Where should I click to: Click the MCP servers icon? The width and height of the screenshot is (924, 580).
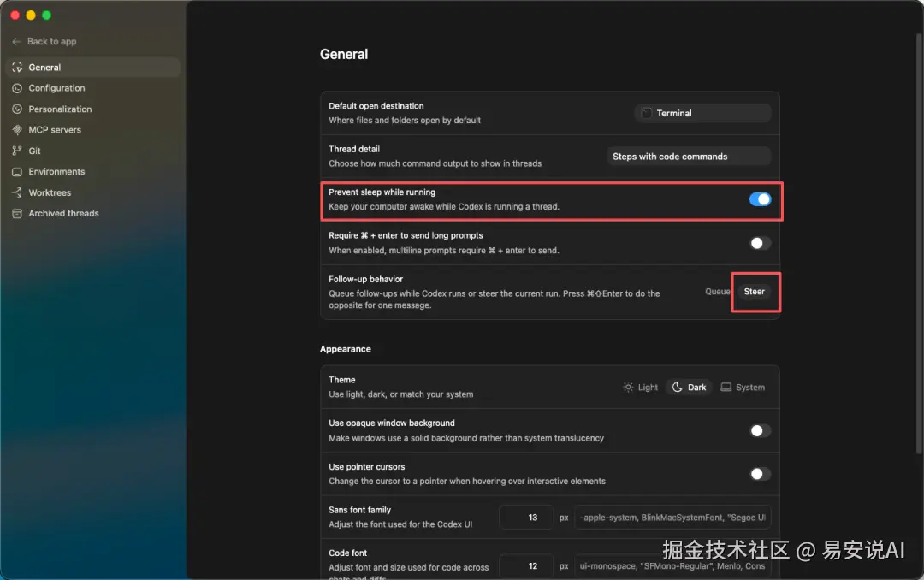17,130
